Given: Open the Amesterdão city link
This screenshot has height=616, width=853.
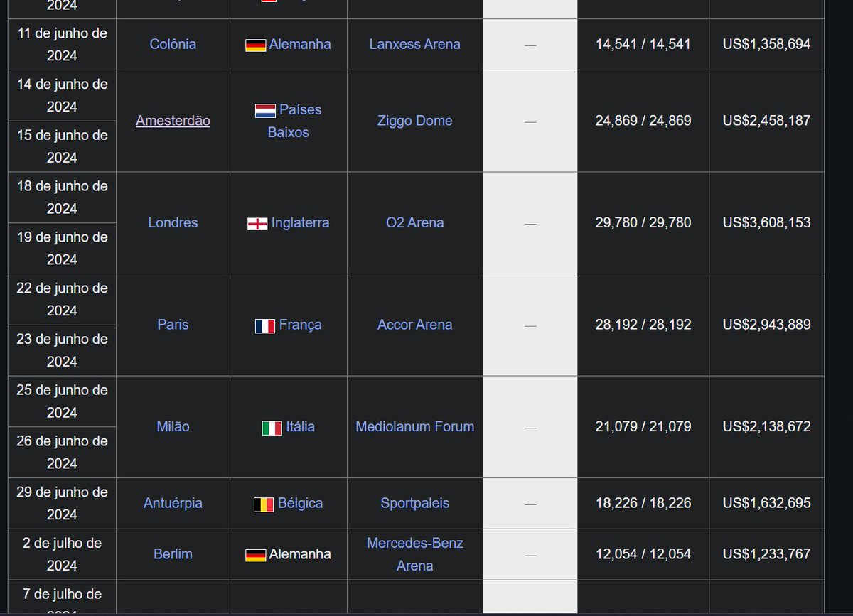Looking at the screenshot, I should coord(173,121).
